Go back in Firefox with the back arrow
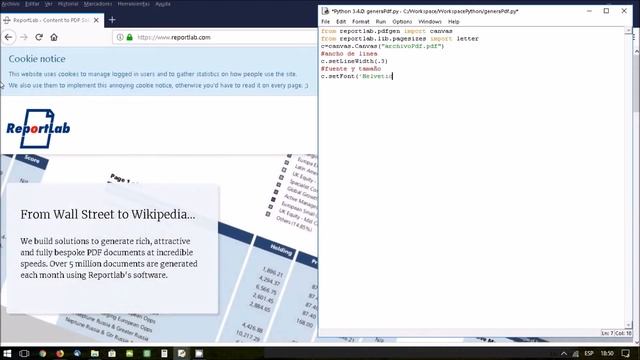Screen dimensions: 640x360 [x=9, y=37]
